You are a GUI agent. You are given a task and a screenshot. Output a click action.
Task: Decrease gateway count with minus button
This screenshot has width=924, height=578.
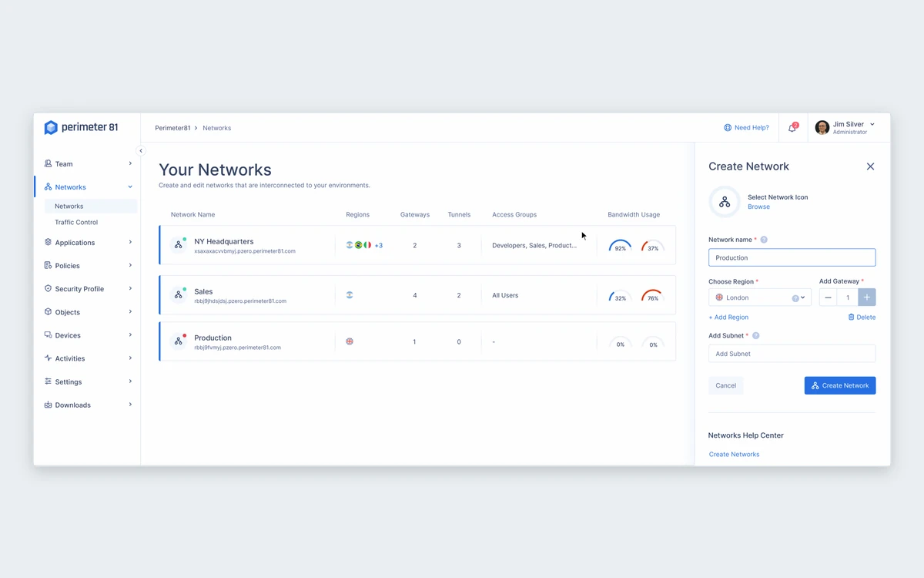[828, 297]
